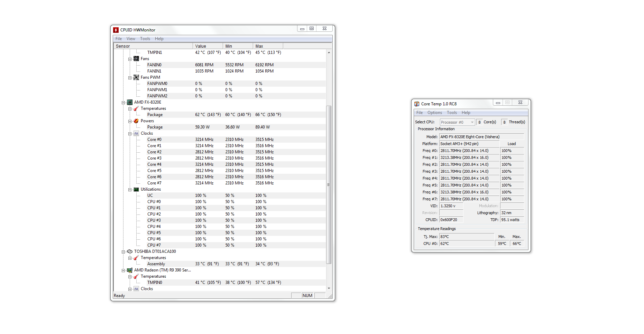Collapse the TOSHIBA DT01ACA100 node
This screenshot has width=644, height=334.
tap(123, 252)
